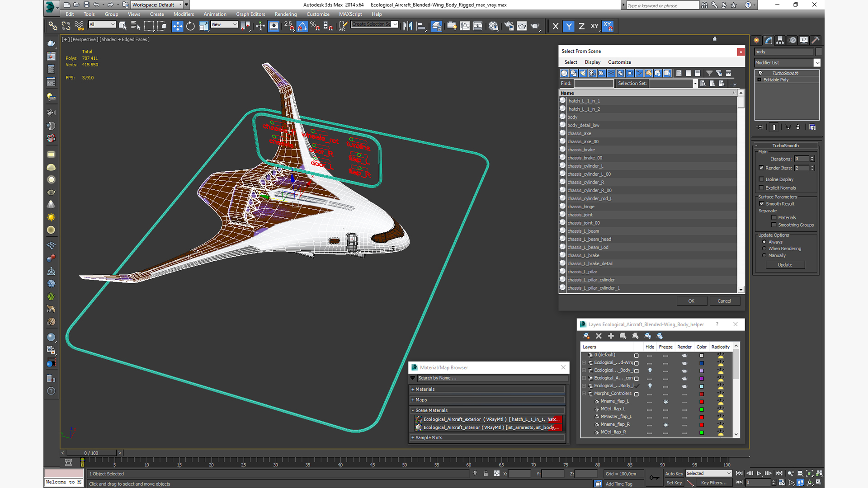Viewport: 868px width, 488px height.
Task: Restrict to Y axis button
Action: tap(569, 26)
